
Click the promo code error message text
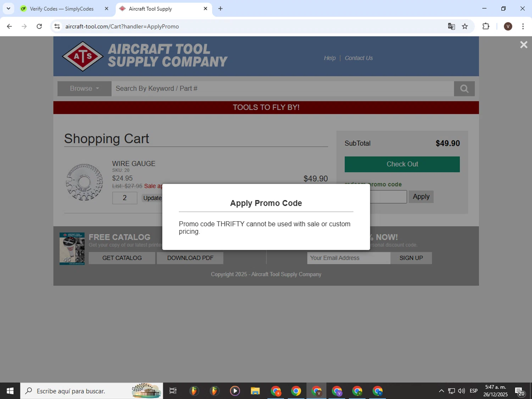coord(265,228)
